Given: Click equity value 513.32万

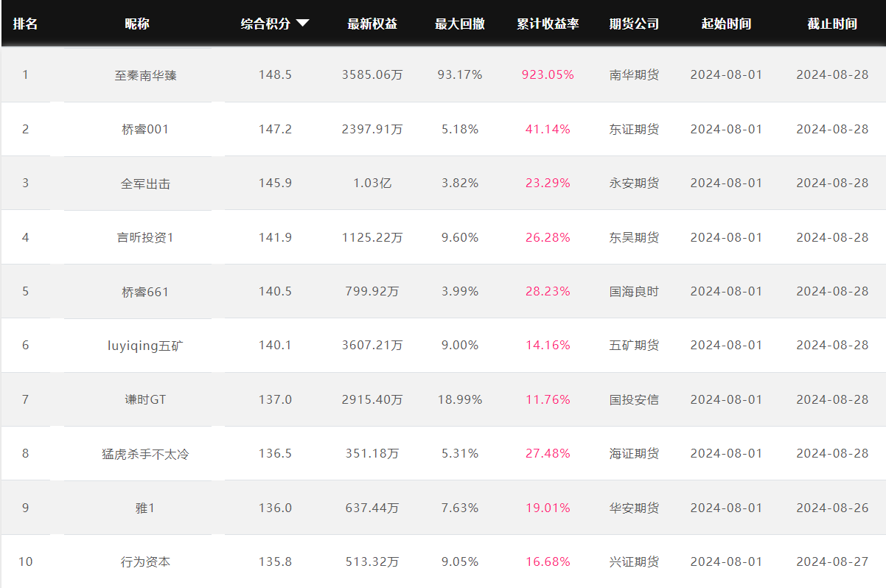Looking at the screenshot, I should pos(372,561).
